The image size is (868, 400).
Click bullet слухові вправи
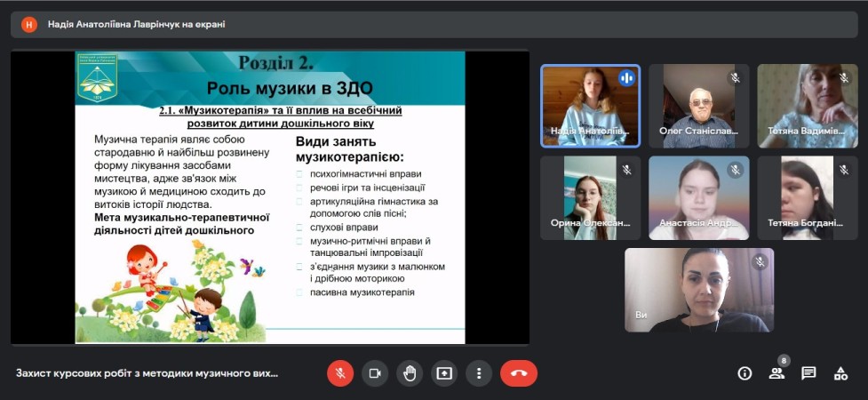point(345,228)
